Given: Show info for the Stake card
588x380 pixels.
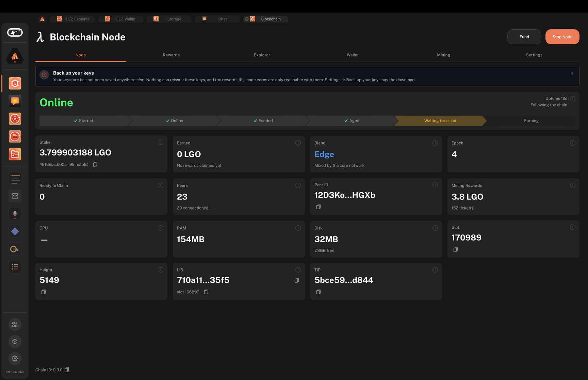Looking at the screenshot, I should click(161, 142).
